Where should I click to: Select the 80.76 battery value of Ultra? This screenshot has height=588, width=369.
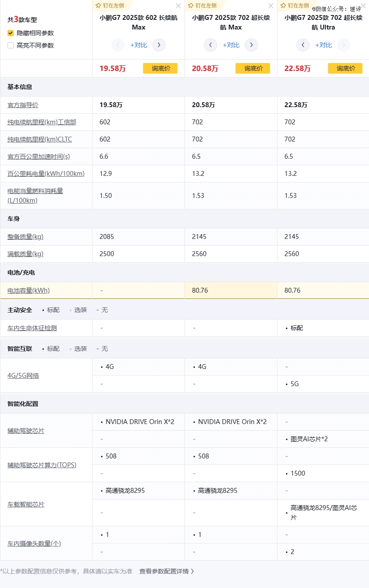pyautogui.click(x=292, y=290)
